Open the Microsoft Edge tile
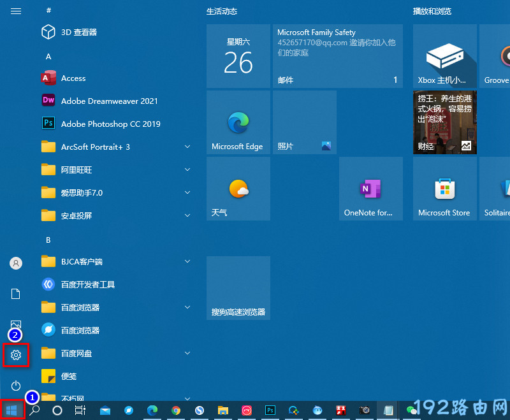510x420 pixels. click(x=238, y=122)
